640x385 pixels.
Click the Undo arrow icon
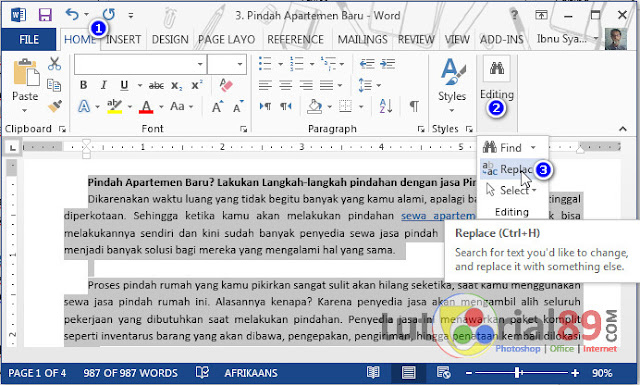(72, 14)
